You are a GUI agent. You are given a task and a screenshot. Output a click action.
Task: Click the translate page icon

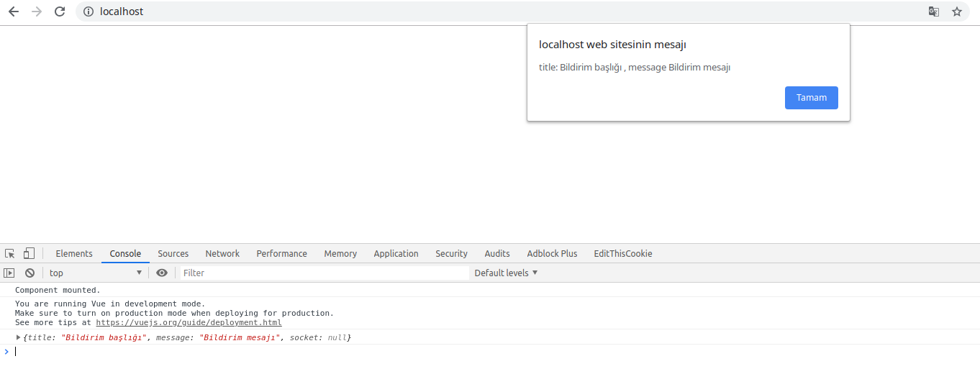point(934,12)
